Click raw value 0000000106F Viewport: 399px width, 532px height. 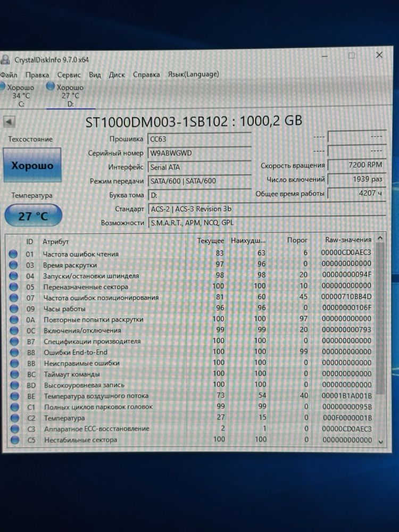click(347, 307)
